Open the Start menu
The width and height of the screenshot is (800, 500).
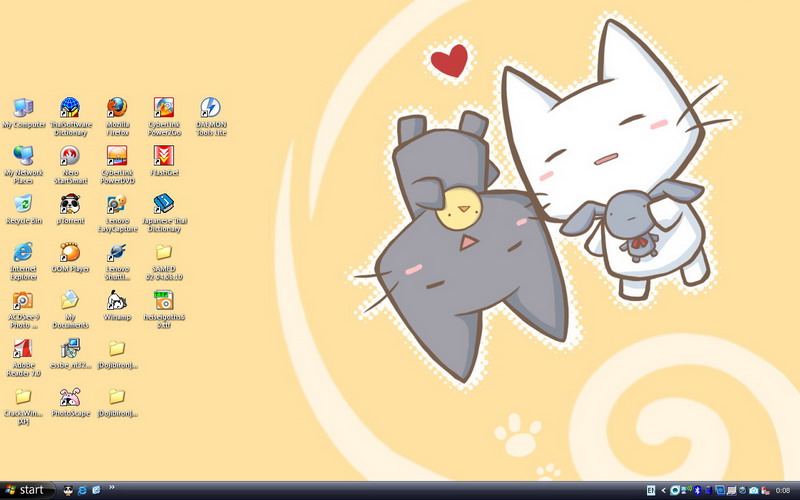pyautogui.click(x=28, y=490)
